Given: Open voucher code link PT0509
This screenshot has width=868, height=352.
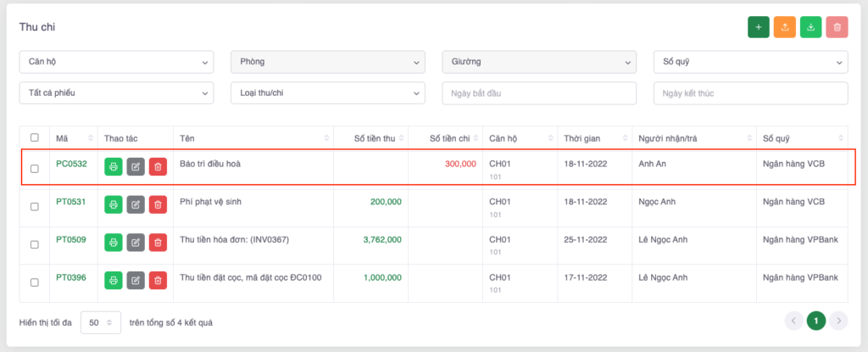Looking at the screenshot, I should click(71, 239).
